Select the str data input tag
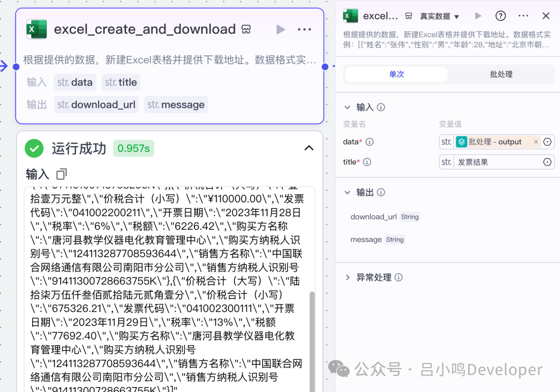The height and width of the screenshot is (392, 560). click(x=75, y=82)
